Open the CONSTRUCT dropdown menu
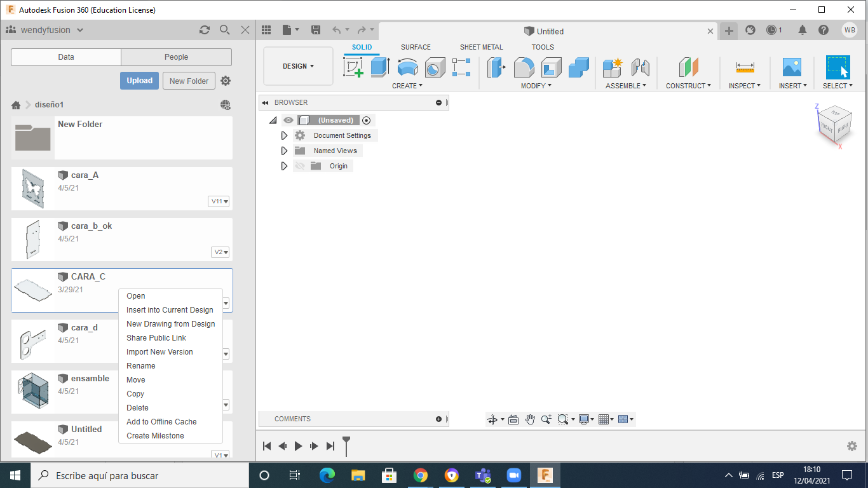 point(689,86)
